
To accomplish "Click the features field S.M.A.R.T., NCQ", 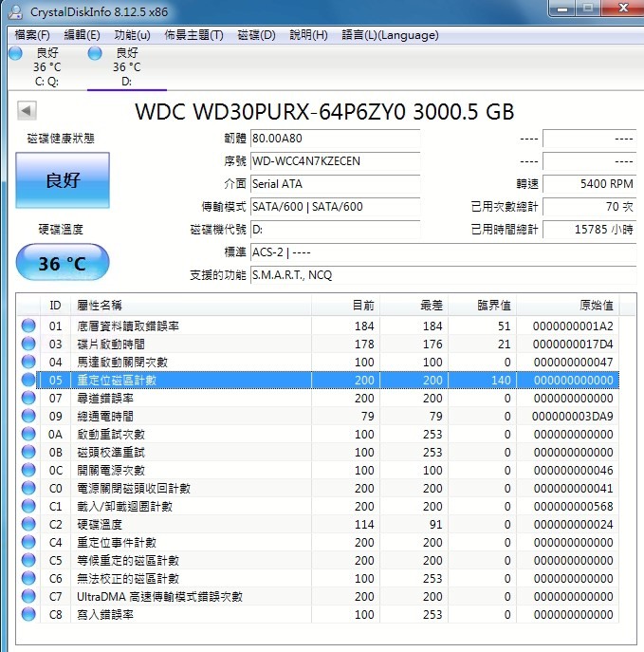I will 443,275.
